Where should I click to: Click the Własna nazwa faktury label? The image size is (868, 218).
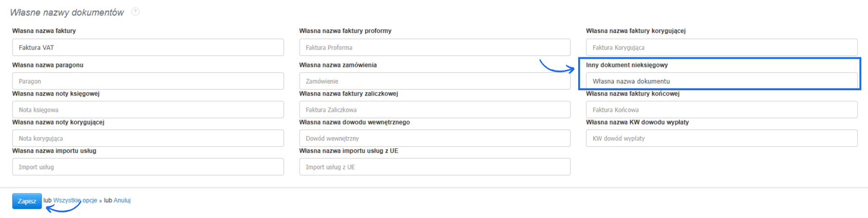(x=44, y=31)
